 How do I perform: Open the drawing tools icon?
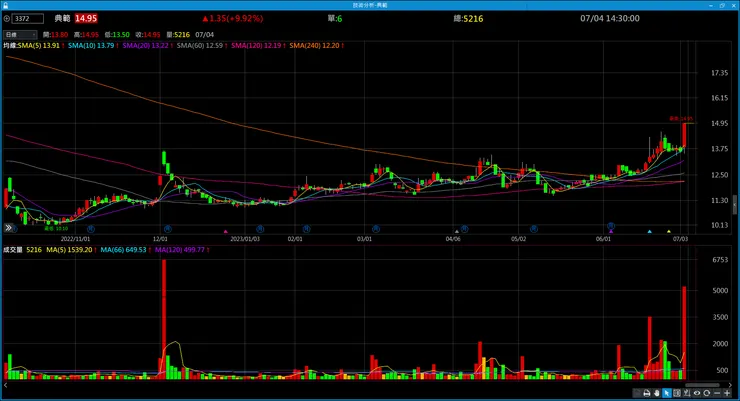point(687,393)
